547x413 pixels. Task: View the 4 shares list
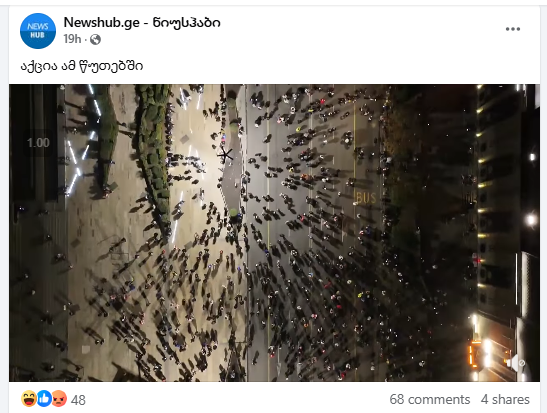pyautogui.click(x=505, y=399)
